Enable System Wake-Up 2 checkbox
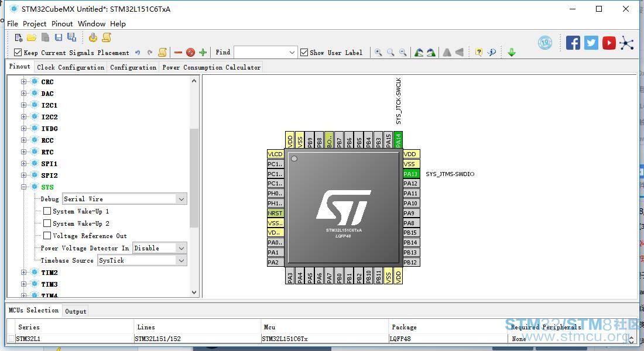Image resolution: width=644 pixels, height=351 pixels. [47, 223]
